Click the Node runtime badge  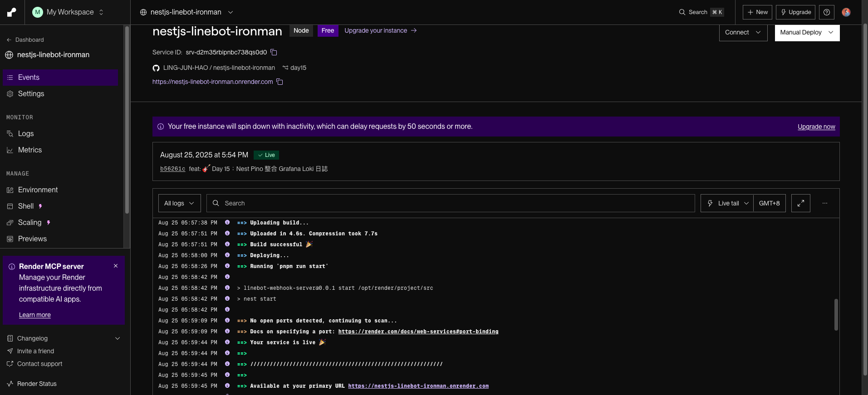coord(301,31)
